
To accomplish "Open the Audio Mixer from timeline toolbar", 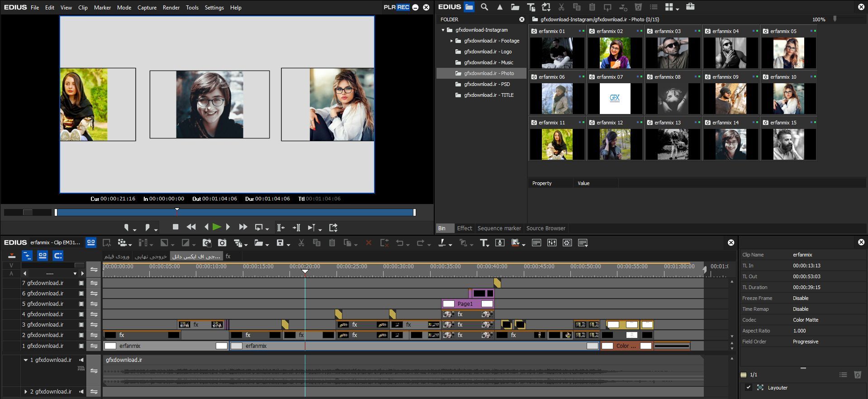I will point(551,243).
